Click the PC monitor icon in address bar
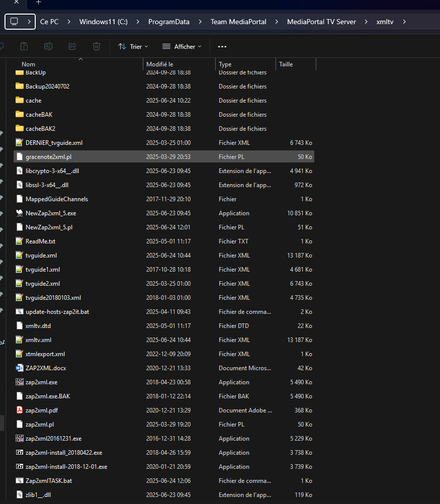Viewport: 440px width, 504px height. pyautogui.click(x=14, y=22)
